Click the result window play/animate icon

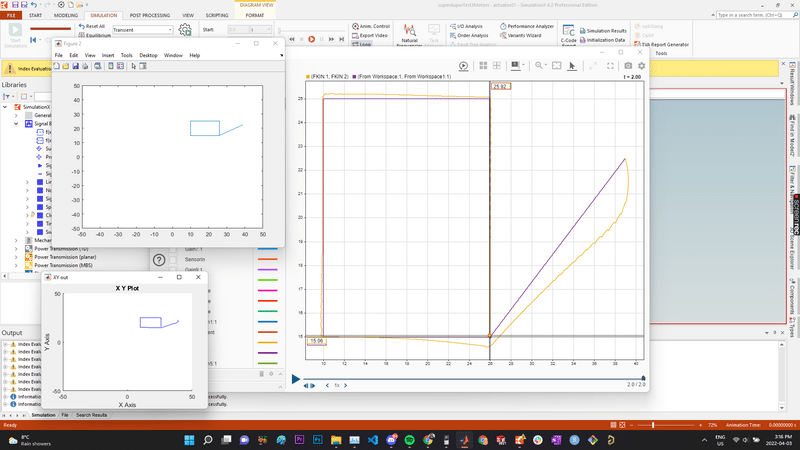coord(463,66)
